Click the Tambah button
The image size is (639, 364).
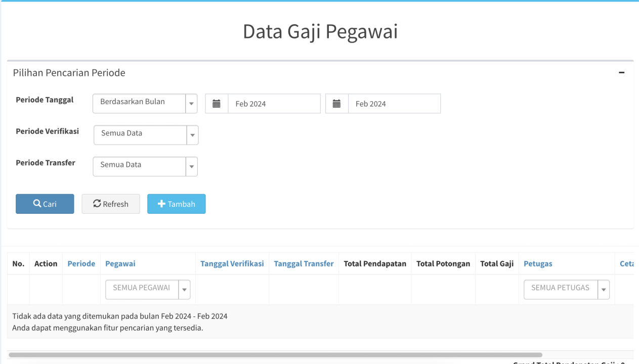click(177, 204)
